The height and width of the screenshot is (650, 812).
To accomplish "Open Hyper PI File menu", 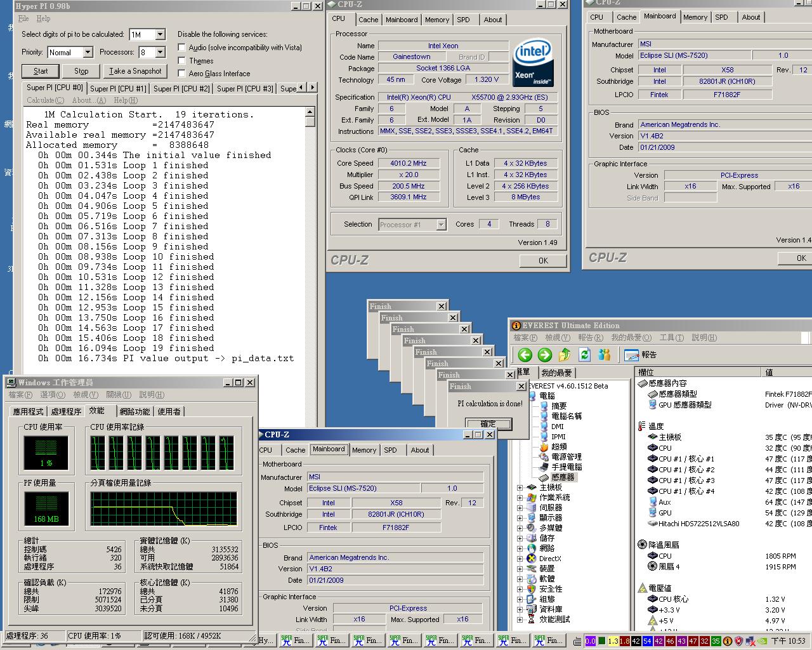I will tap(23, 18).
